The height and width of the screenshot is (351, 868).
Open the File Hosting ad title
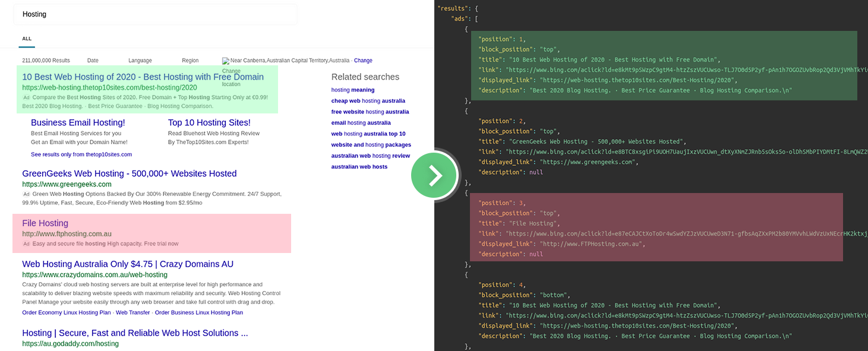pos(45,223)
